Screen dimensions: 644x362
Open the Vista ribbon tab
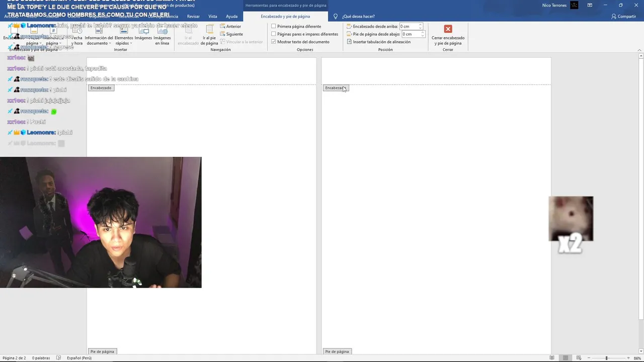[213, 17]
